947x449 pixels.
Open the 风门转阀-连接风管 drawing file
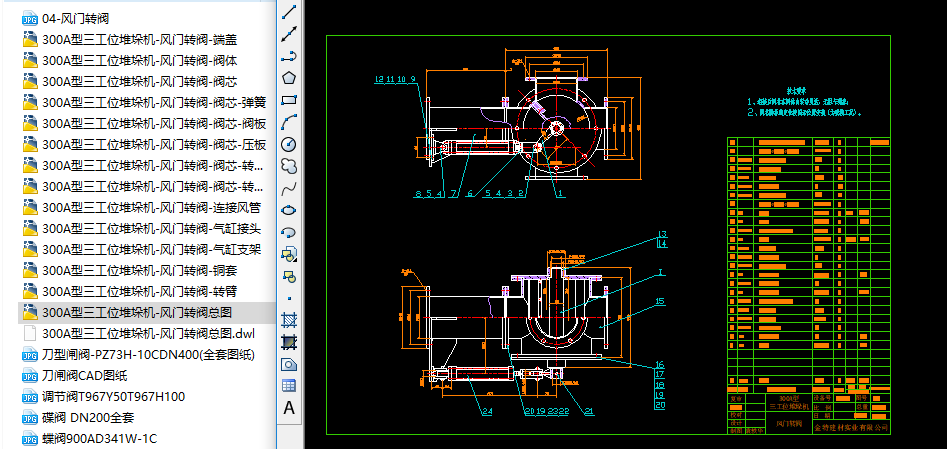[150, 207]
